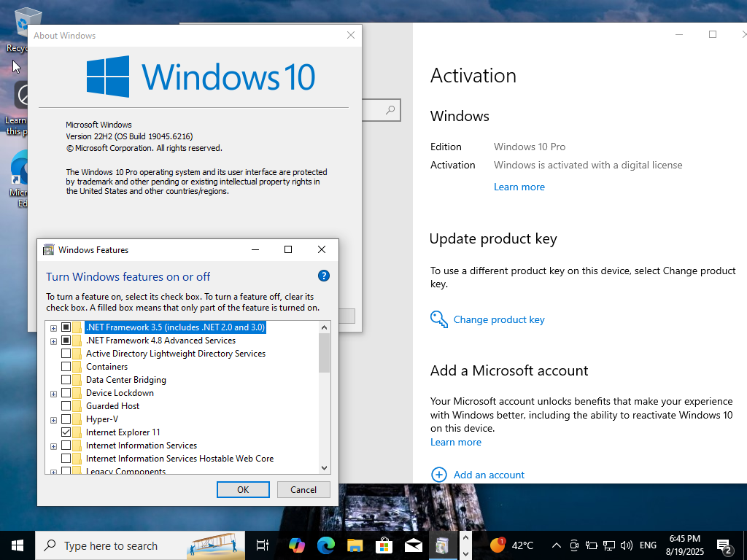Open the Windows Start menu
This screenshot has height=560, width=747.
click(18, 545)
